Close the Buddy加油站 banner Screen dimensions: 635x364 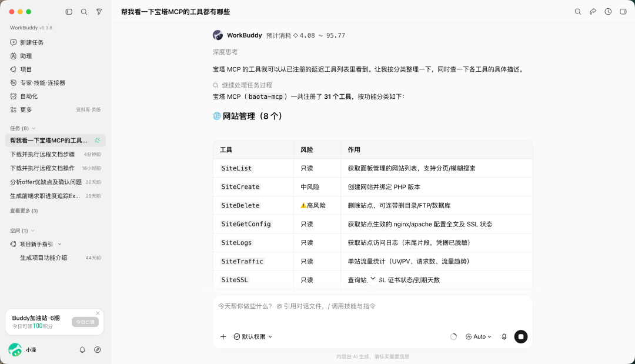click(x=98, y=313)
